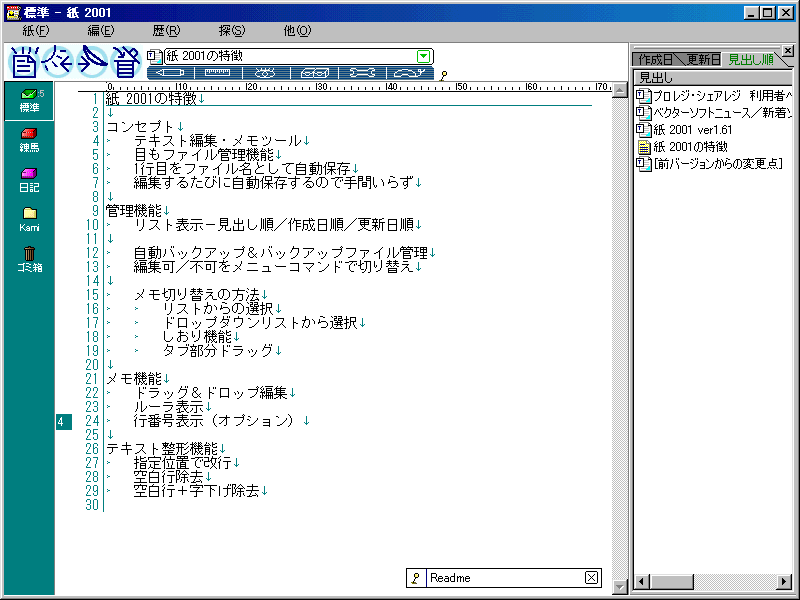Image resolution: width=800 pixels, height=600 pixels.
Task: Click the document icon beside title field
Action: coord(154,56)
